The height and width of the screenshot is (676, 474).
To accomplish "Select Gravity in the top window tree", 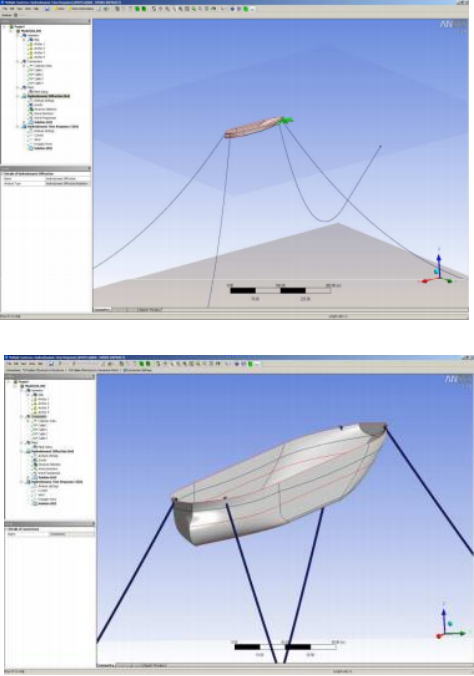I will [38, 105].
